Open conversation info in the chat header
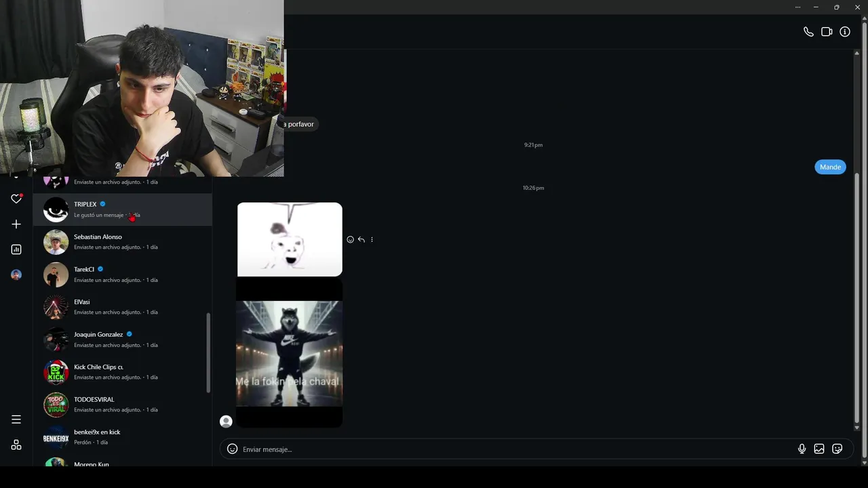 pos(845,32)
